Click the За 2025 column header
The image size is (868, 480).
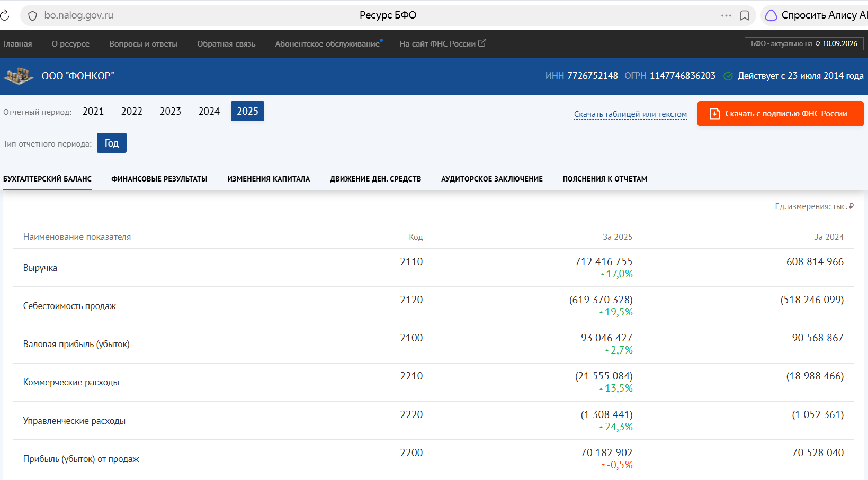pyautogui.click(x=618, y=237)
